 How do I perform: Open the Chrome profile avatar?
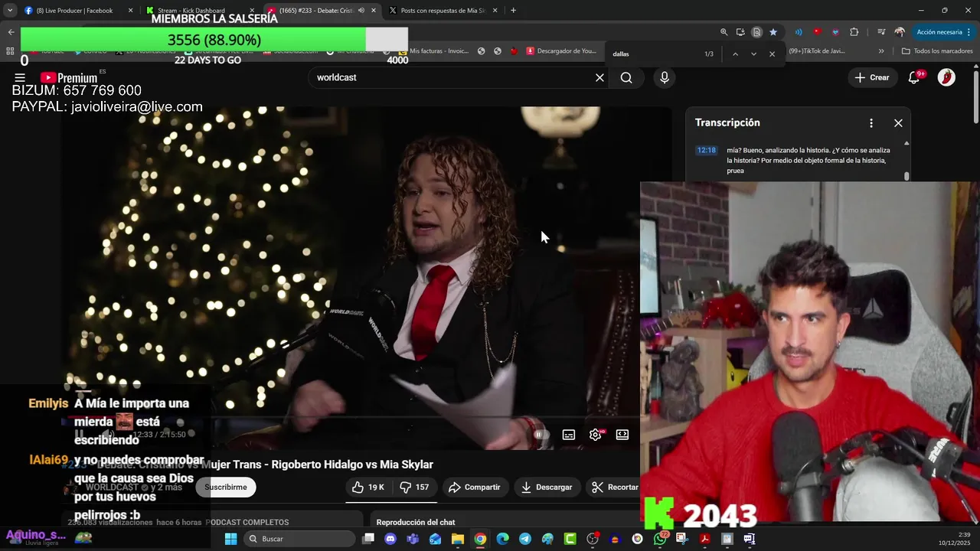point(900,32)
